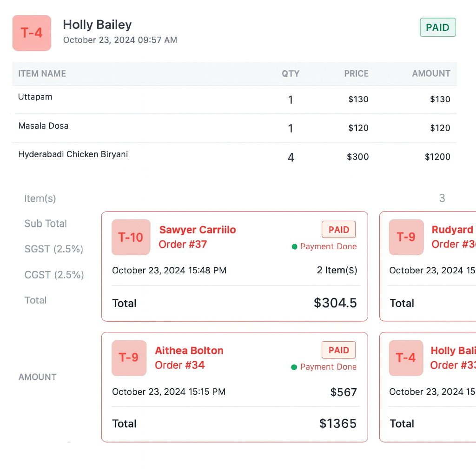
Task: Click the PAID badge on Order #37
Action: click(x=338, y=230)
